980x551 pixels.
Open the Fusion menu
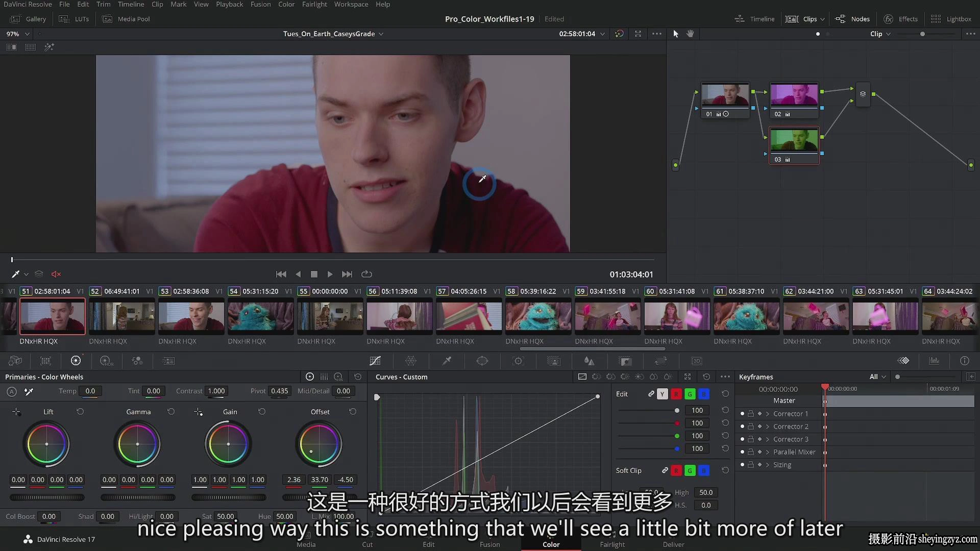click(260, 4)
